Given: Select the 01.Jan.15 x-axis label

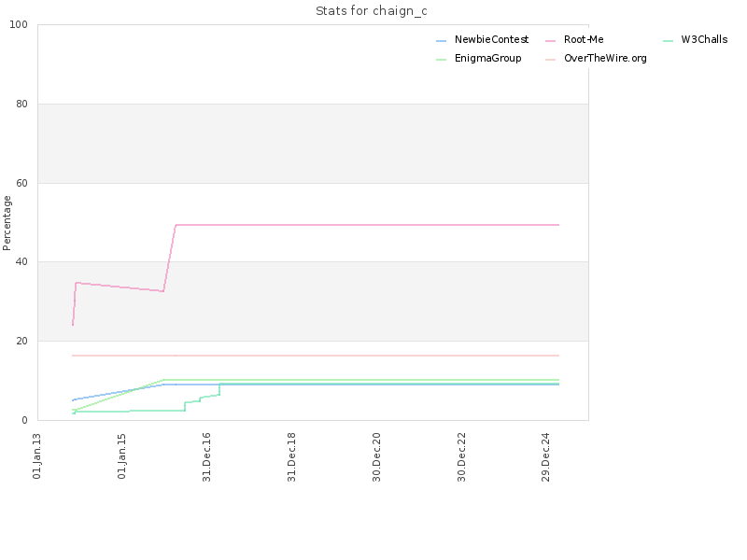Looking at the screenshot, I should 122,455.
